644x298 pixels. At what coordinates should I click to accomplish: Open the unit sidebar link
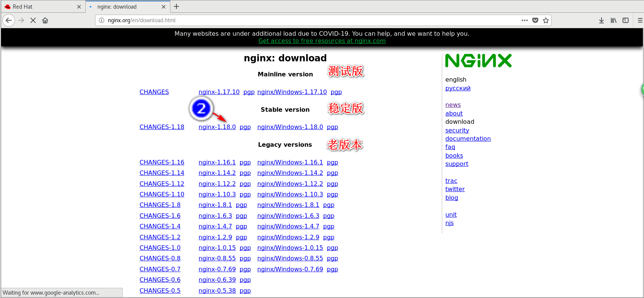point(451,214)
